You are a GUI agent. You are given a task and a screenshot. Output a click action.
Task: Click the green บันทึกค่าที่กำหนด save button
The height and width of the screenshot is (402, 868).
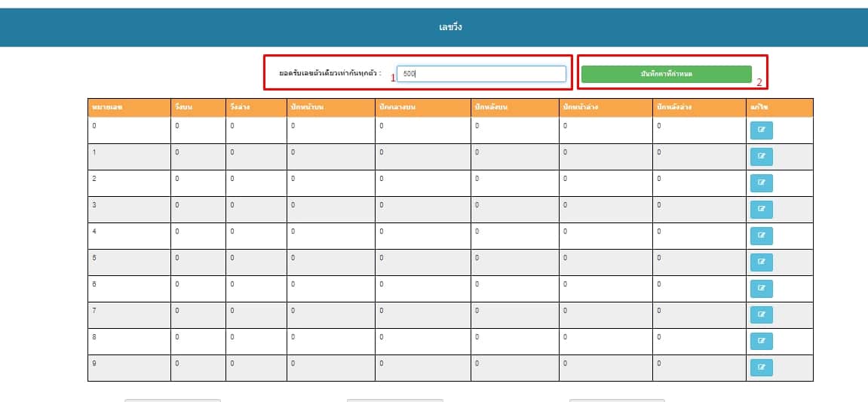pos(666,74)
